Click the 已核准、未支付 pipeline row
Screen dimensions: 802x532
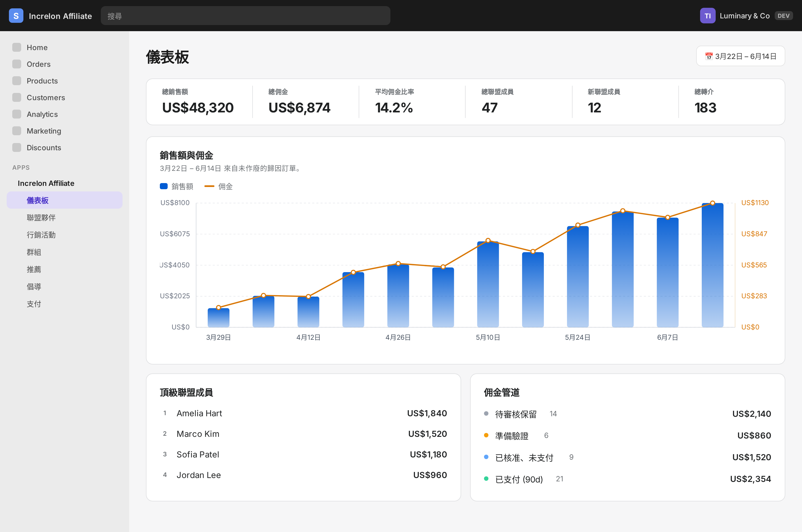pos(627,457)
